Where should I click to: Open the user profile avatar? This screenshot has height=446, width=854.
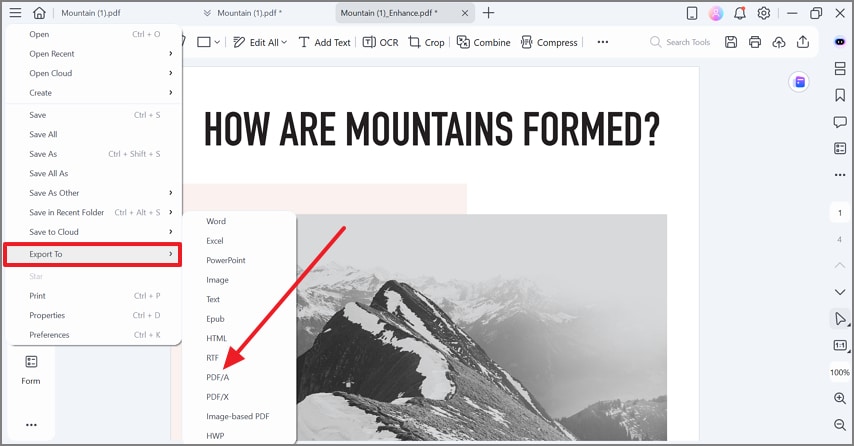point(716,13)
